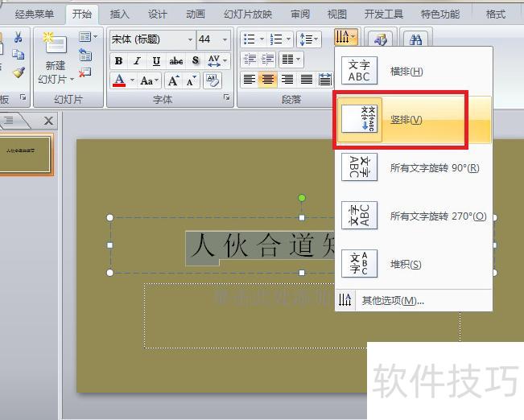Toggle center alignment
This screenshot has height=420, width=524.
click(268, 80)
